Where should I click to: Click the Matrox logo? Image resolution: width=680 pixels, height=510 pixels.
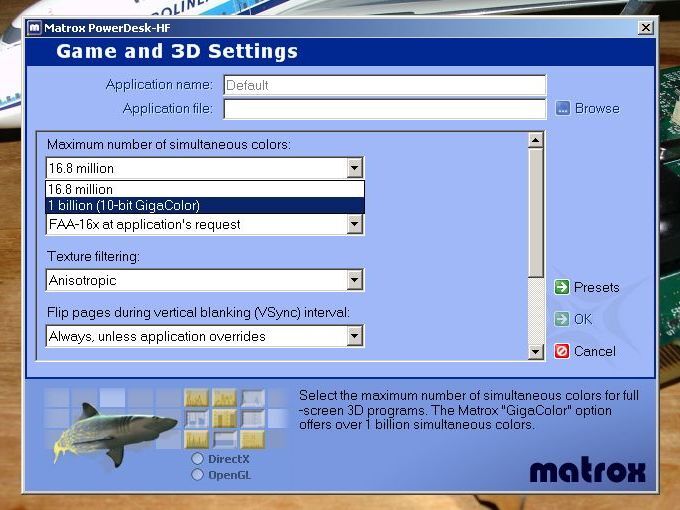tap(588, 472)
